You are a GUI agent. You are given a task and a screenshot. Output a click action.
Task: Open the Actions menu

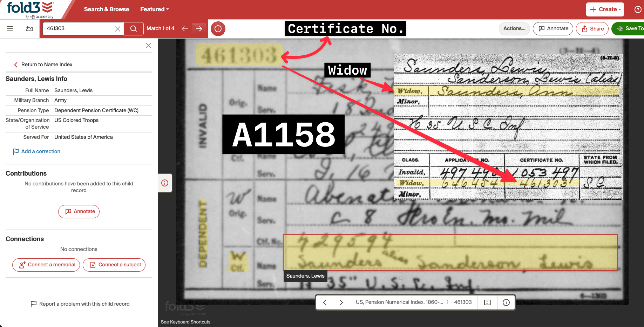[514, 29]
